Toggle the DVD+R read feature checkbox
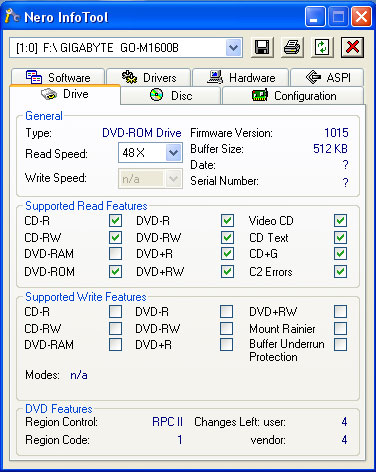Screen dimensions: 376x472 [227, 254]
